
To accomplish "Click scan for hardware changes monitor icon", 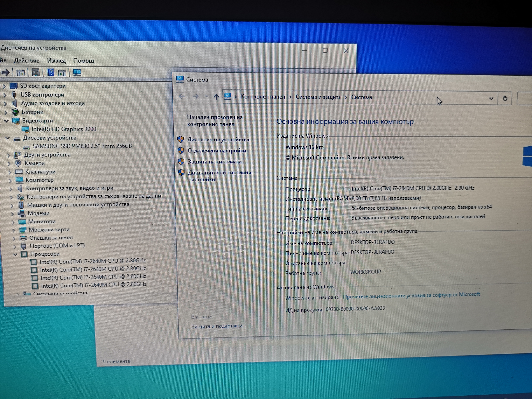I will click(77, 73).
